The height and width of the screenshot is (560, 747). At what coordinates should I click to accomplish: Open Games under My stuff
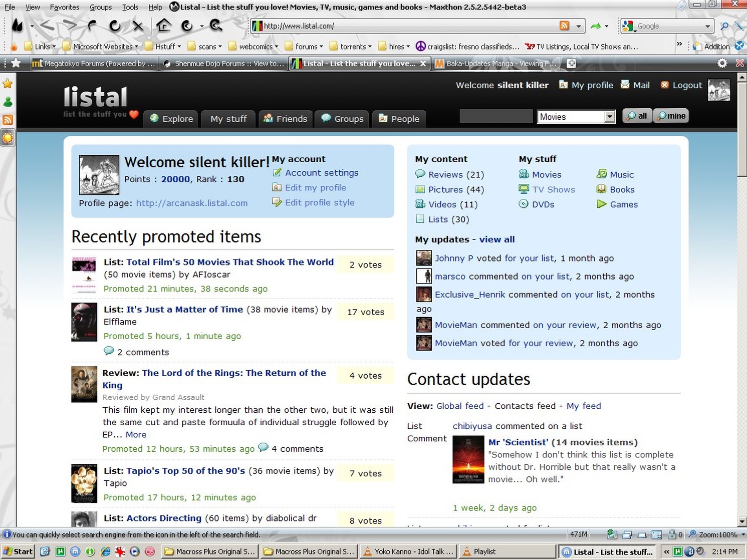click(x=617, y=204)
